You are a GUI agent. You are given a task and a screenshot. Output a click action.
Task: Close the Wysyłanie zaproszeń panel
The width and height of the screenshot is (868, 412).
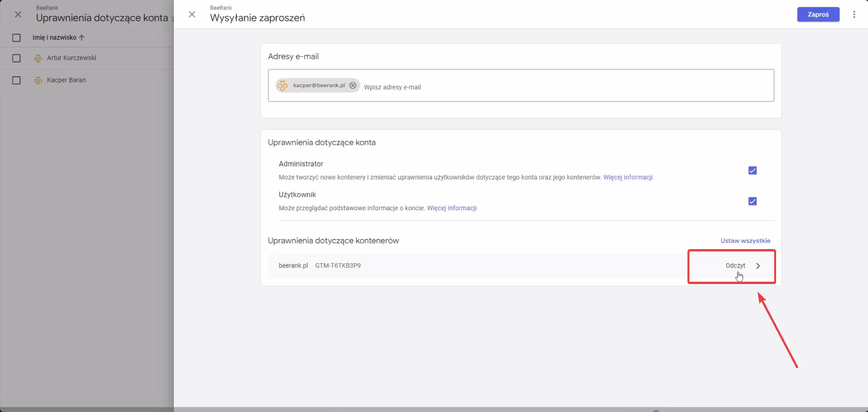point(192,15)
